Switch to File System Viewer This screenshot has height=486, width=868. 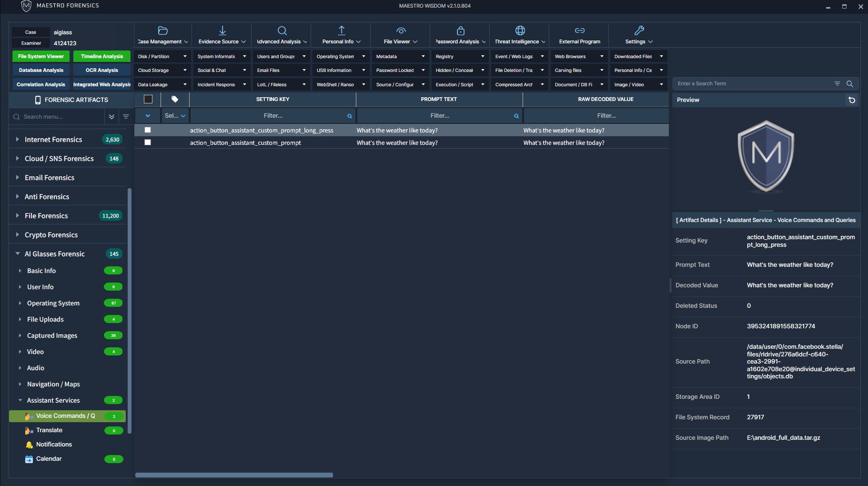pyautogui.click(x=41, y=56)
